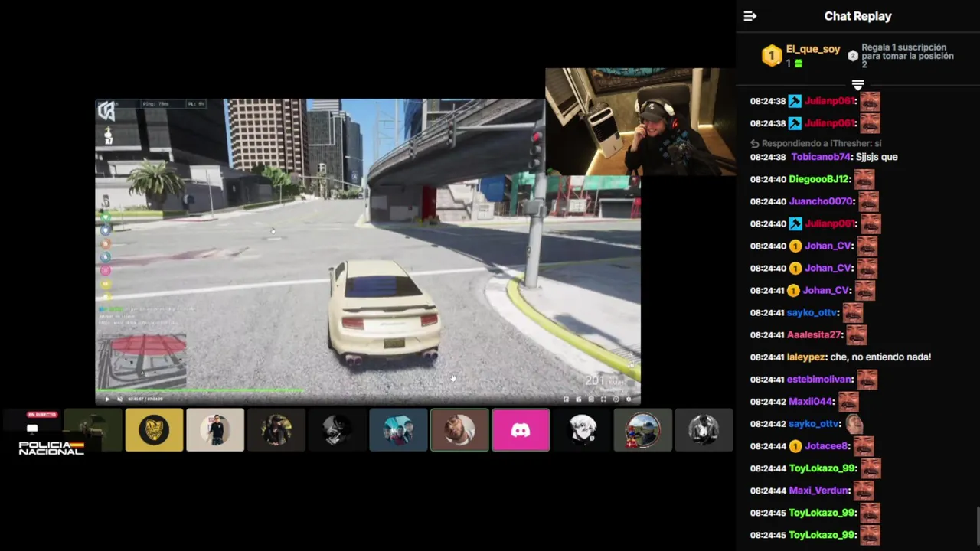Click the grey position 2 badge
Image resolution: width=980 pixels, height=551 pixels.
click(x=853, y=56)
